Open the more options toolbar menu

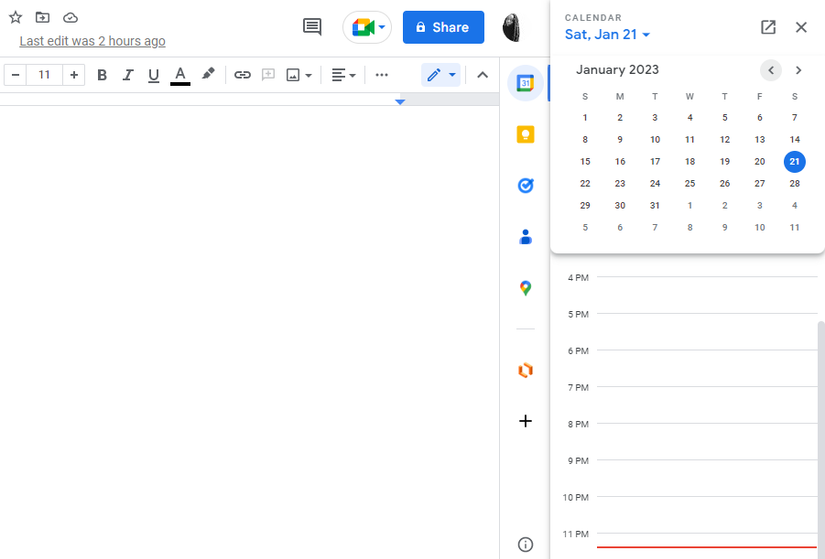click(381, 75)
